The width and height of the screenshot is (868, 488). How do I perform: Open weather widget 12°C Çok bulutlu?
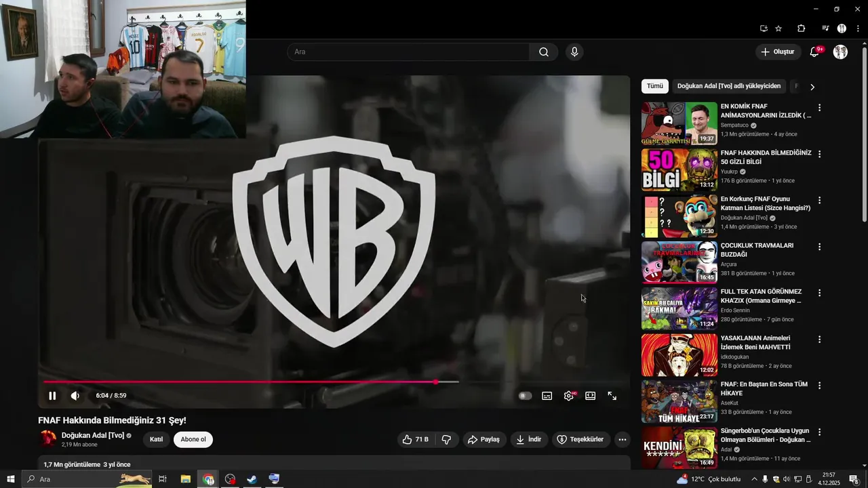tap(709, 479)
